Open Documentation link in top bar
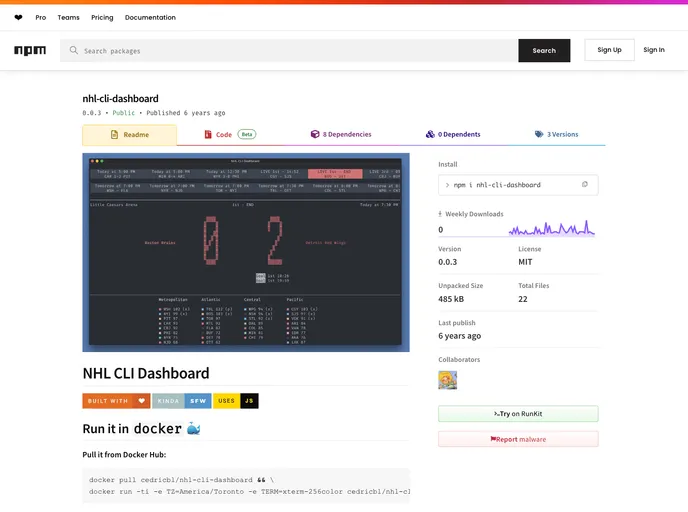Viewport: 688px width, 512px height. (150, 18)
